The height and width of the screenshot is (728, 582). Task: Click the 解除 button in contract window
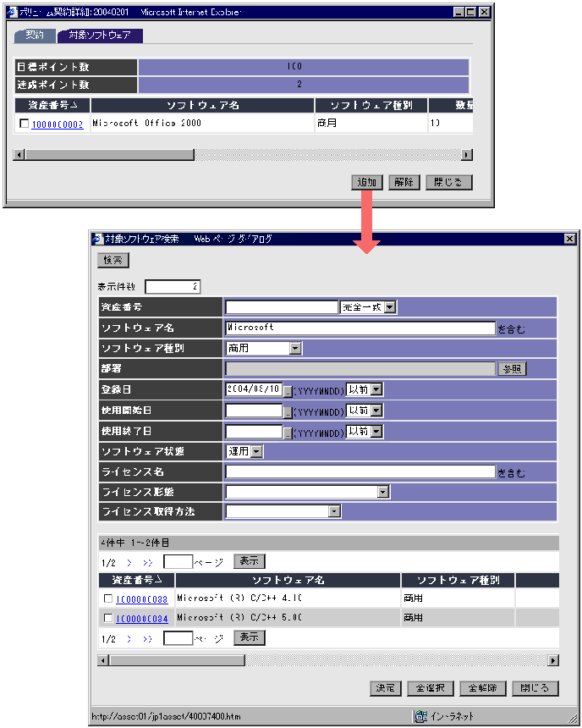tap(404, 182)
